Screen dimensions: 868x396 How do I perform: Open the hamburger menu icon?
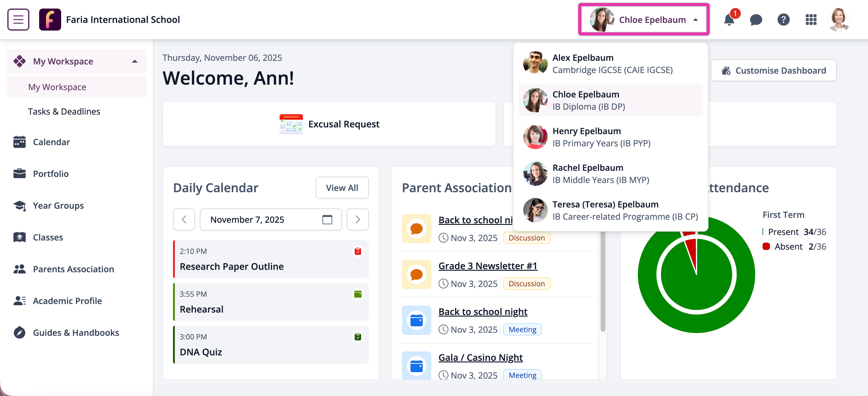(x=18, y=20)
